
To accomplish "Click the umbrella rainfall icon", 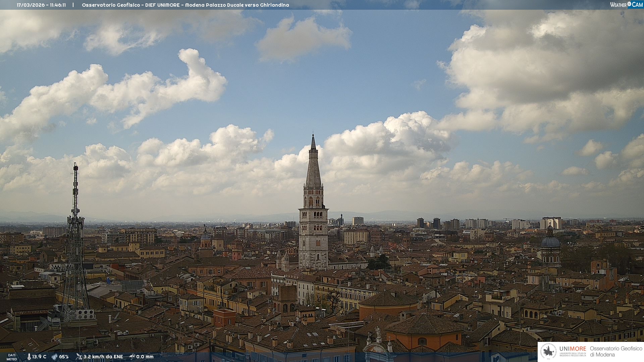I will (132, 357).
